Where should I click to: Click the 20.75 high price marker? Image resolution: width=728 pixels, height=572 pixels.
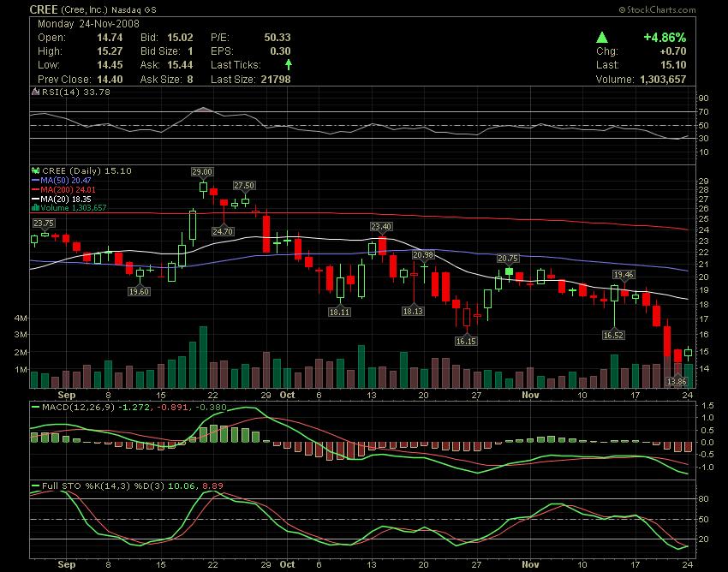(508, 259)
